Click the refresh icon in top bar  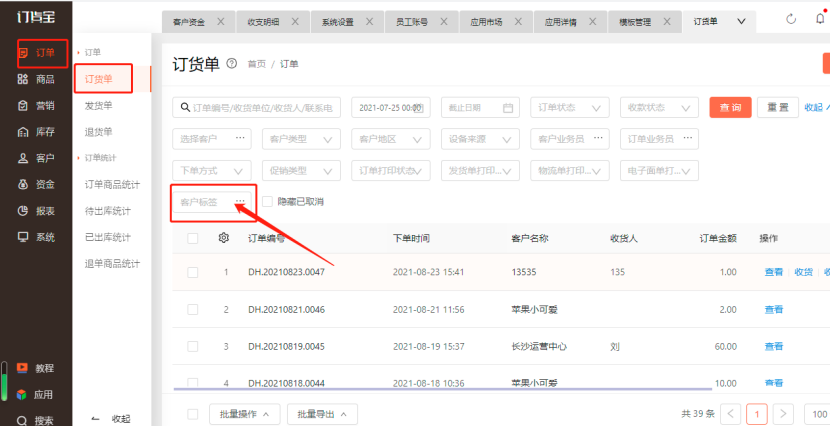pos(791,20)
